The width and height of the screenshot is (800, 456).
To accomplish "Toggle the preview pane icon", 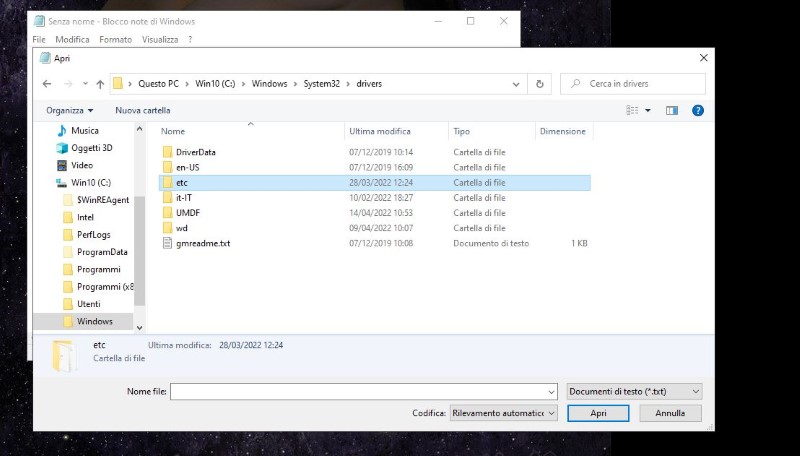I will 672,110.
